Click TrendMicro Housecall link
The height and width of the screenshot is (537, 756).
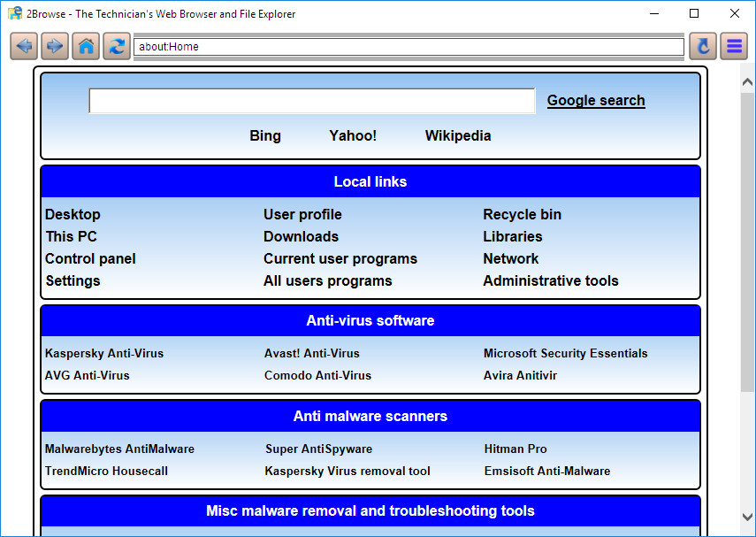coord(107,471)
